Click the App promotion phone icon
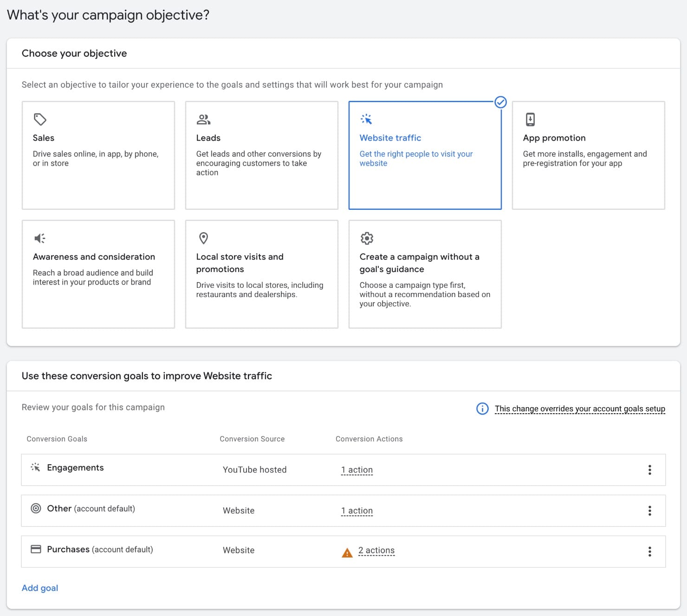 (530, 119)
